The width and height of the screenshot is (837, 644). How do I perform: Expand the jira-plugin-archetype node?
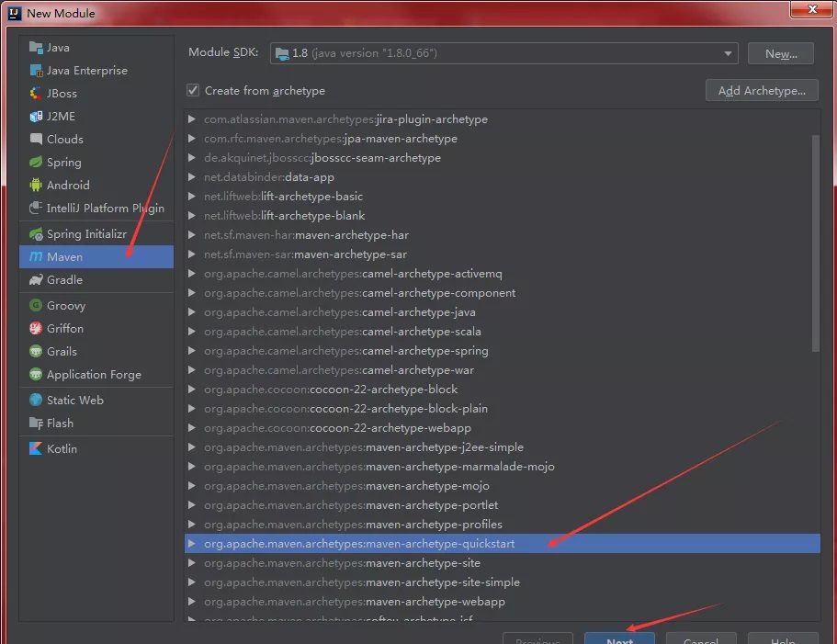(x=192, y=119)
